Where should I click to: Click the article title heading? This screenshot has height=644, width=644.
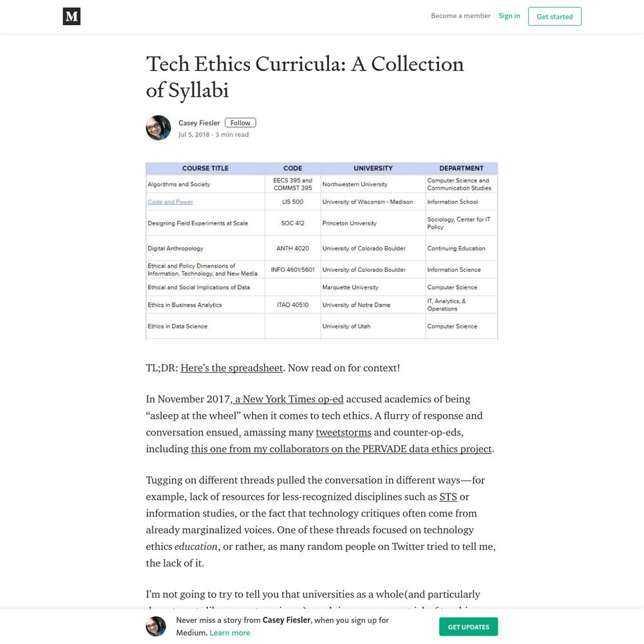click(x=305, y=77)
